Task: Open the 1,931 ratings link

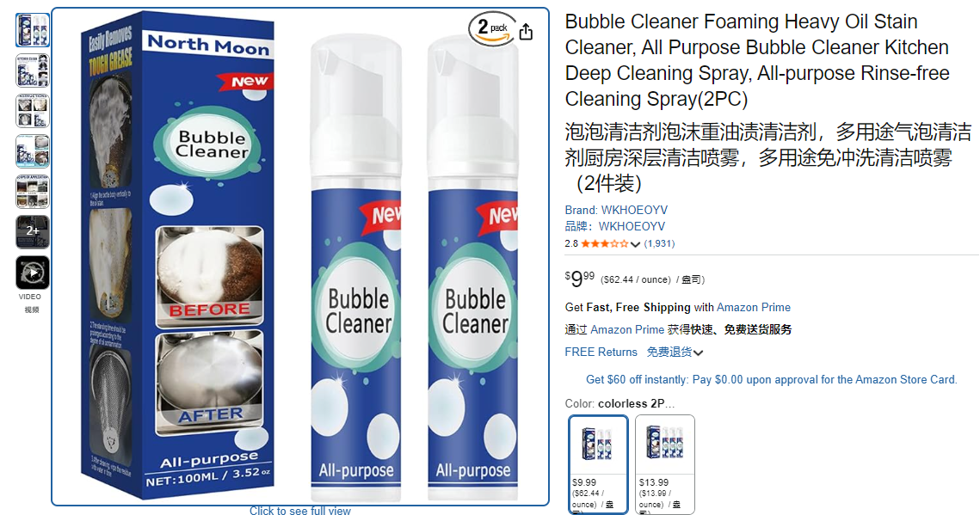Action: coord(659,243)
